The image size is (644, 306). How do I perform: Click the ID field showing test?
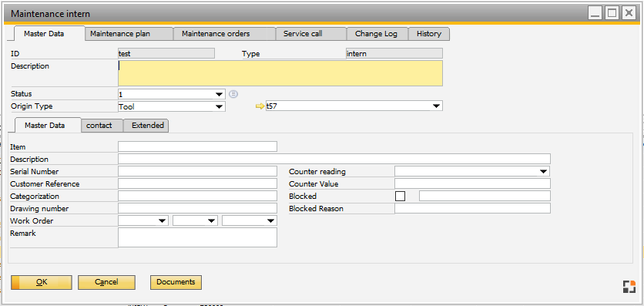point(166,53)
